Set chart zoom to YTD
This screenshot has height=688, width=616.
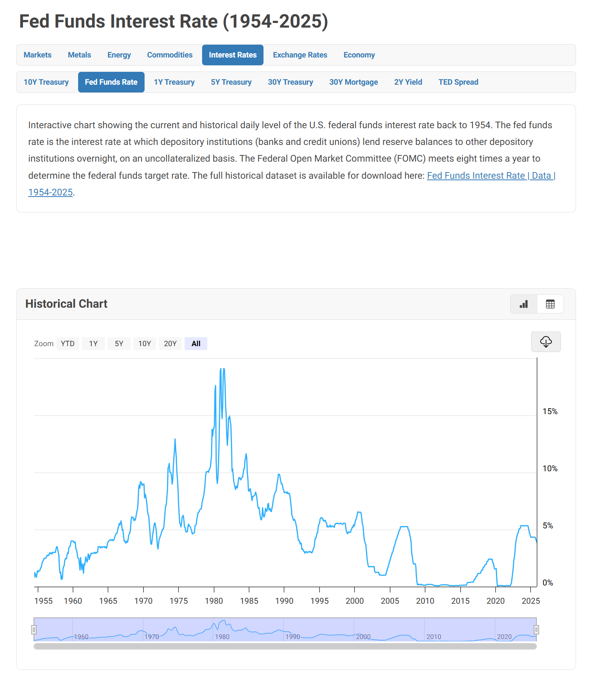68,343
